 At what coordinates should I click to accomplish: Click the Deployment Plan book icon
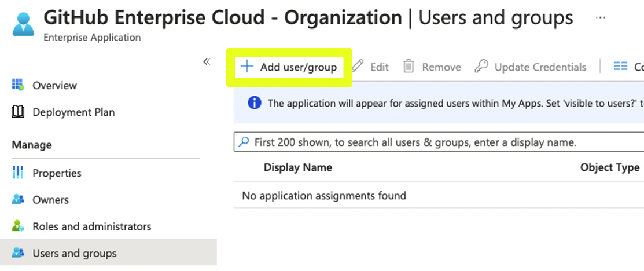[18, 112]
